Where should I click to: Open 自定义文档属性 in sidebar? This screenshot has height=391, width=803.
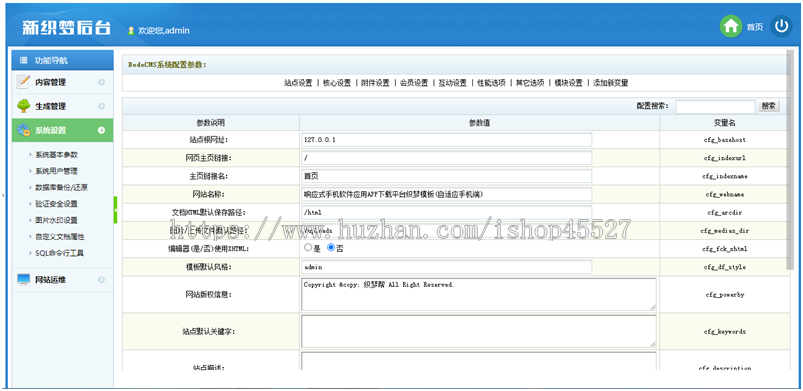pyautogui.click(x=59, y=237)
